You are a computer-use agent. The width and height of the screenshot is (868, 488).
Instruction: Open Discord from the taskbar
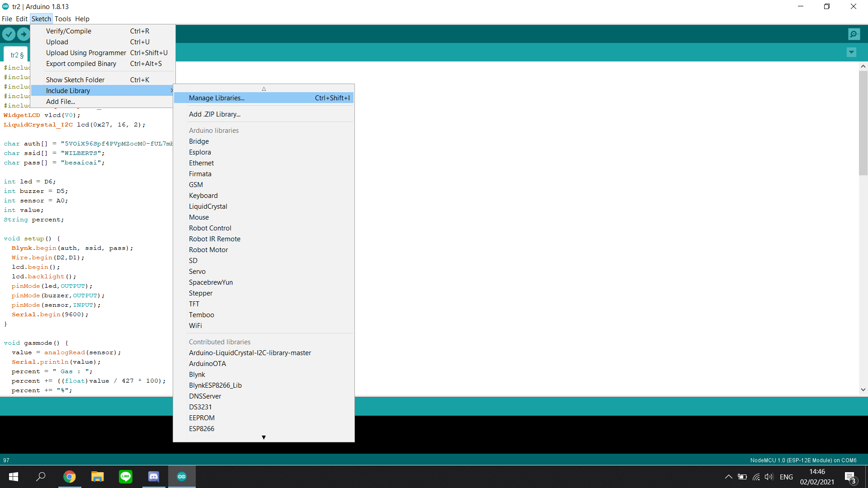(x=154, y=477)
